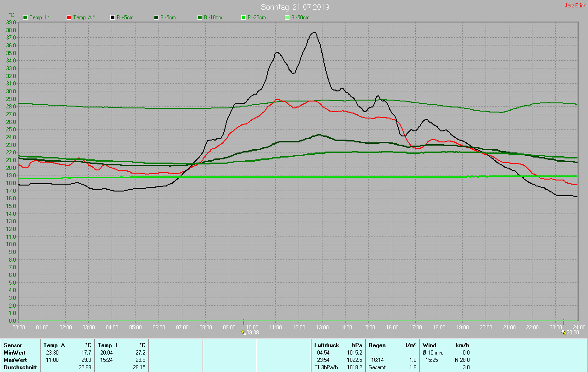Select the Regen column header
The width and height of the screenshot is (588, 372).
point(377,345)
